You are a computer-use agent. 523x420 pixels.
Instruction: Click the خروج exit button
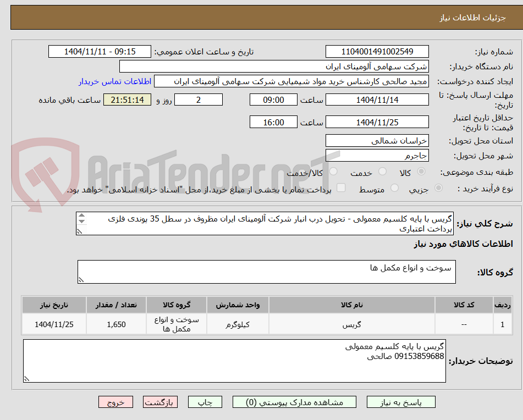(115, 402)
